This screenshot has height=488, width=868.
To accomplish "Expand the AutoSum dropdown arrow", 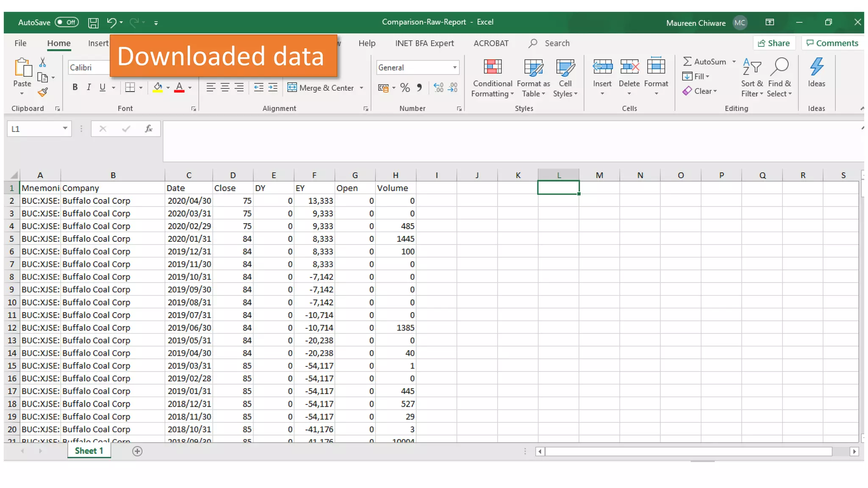I will point(734,62).
